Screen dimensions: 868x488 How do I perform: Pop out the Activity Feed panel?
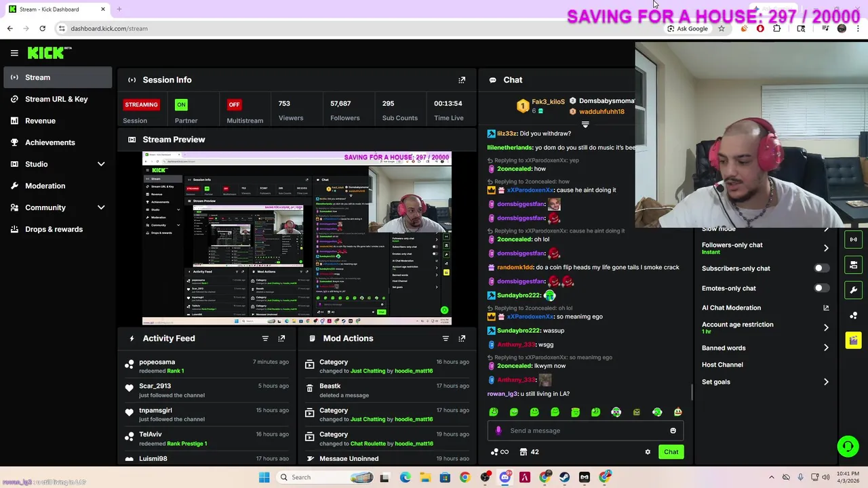[281, 338]
